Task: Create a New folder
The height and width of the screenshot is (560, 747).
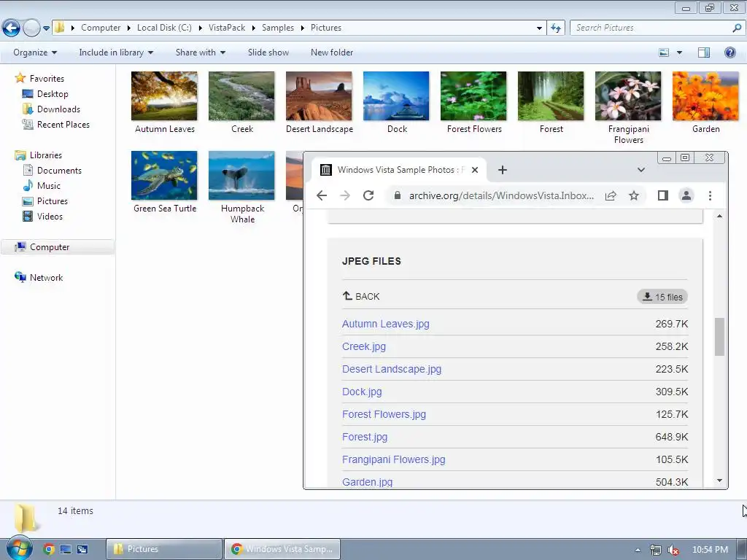Action: click(332, 52)
